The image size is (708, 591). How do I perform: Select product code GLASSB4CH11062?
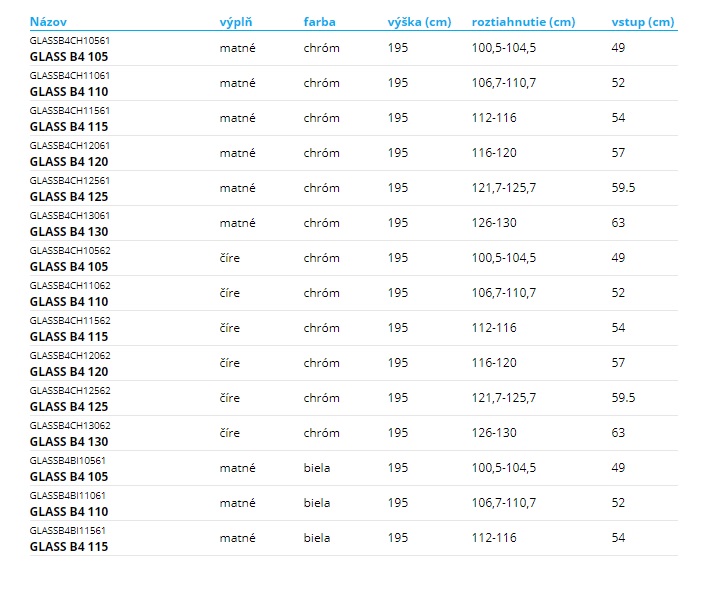pyautogui.click(x=70, y=285)
